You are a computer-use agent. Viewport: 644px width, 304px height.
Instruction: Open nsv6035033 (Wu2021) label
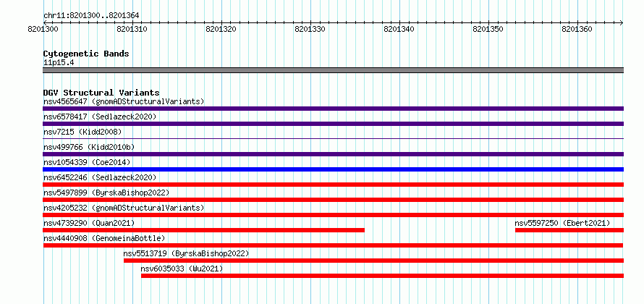(182, 269)
